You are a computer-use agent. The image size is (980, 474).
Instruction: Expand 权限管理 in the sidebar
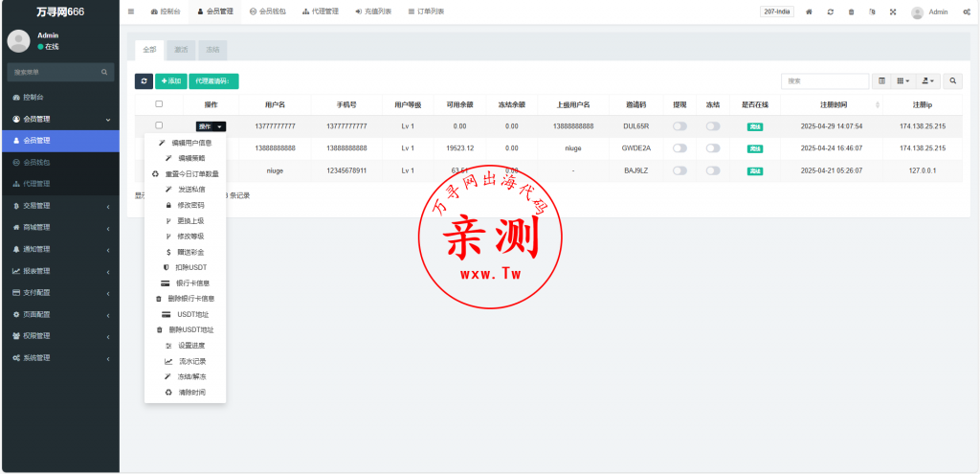[60, 336]
